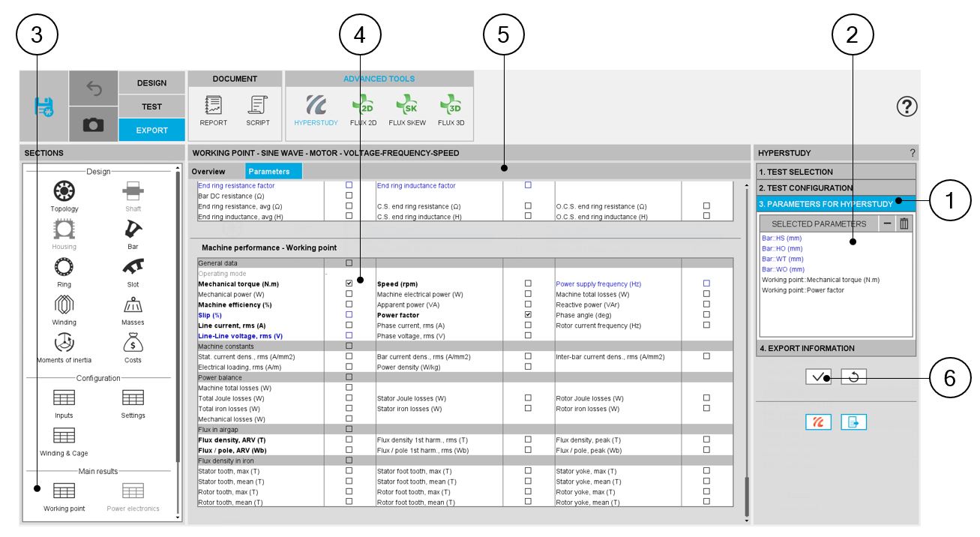The height and width of the screenshot is (537, 980).
Task: Delete selected parameters with trash button
Action: (x=904, y=223)
